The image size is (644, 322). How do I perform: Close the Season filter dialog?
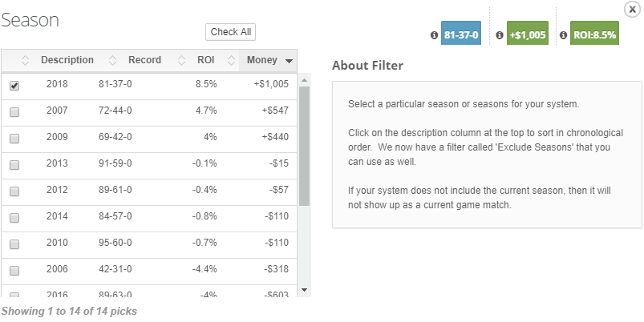click(x=632, y=10)
